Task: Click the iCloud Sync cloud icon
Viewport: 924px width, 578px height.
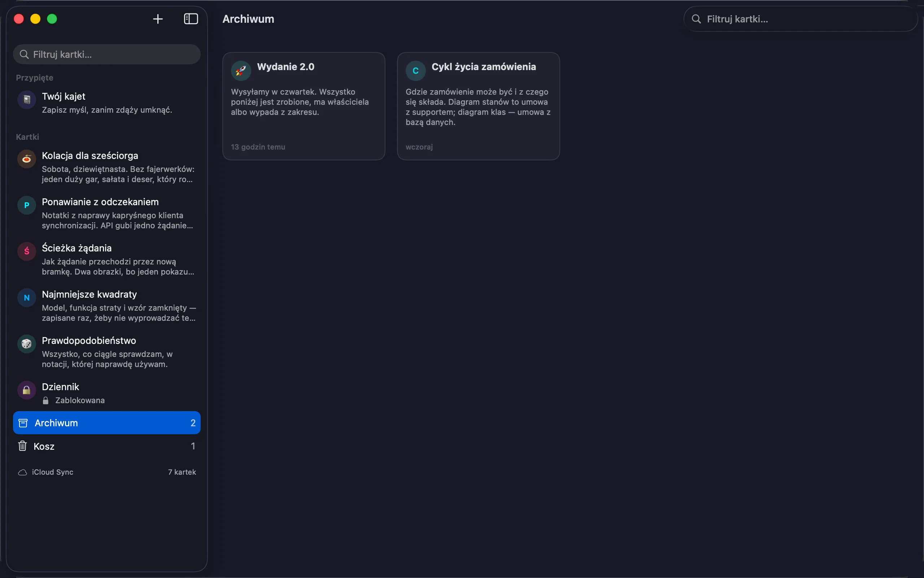Action: pos(22,473)
